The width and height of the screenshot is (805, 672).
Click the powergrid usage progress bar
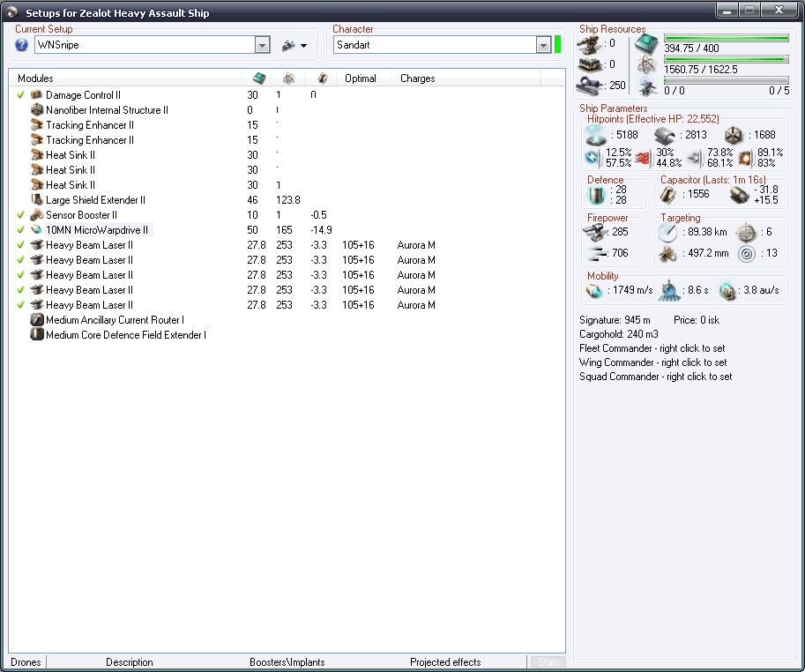tap(726, 59)
